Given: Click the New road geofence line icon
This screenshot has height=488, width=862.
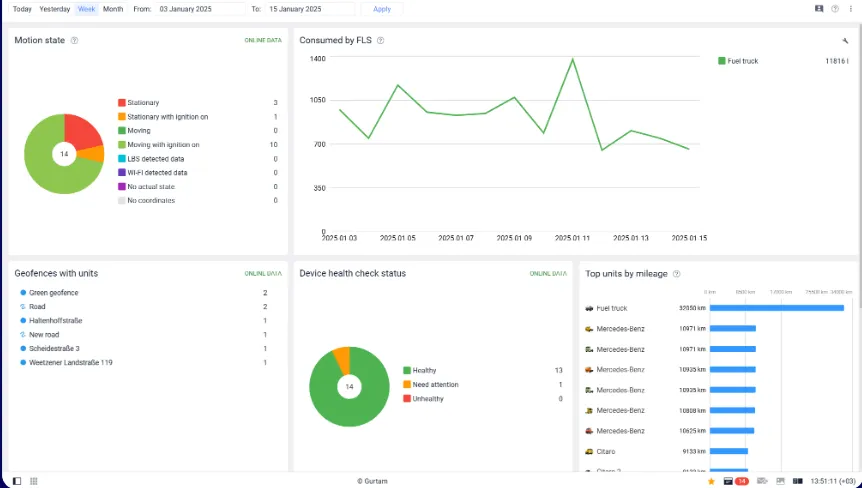Looking at the screenshot, I should (23, 335).
